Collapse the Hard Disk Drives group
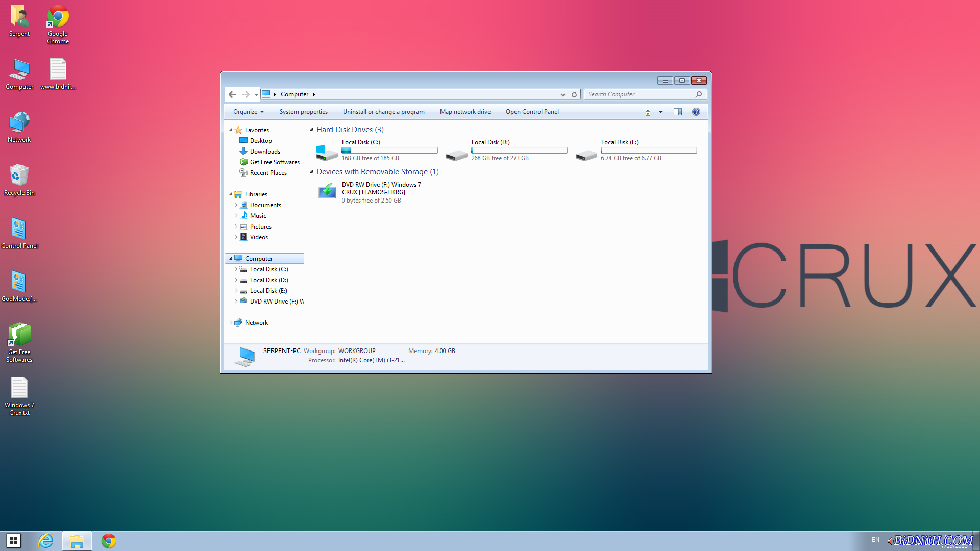Viewport: 980px width, 551px height. pos(311,130)
